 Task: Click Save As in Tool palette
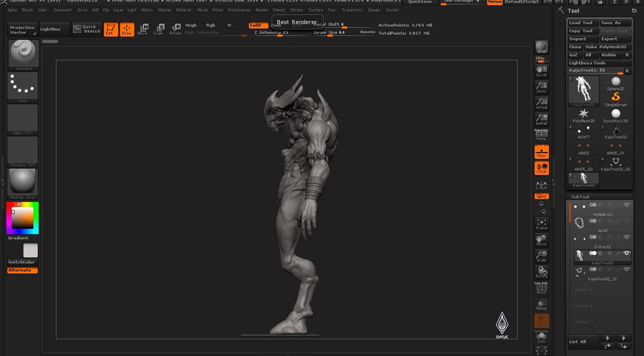(x=615, y=23)
